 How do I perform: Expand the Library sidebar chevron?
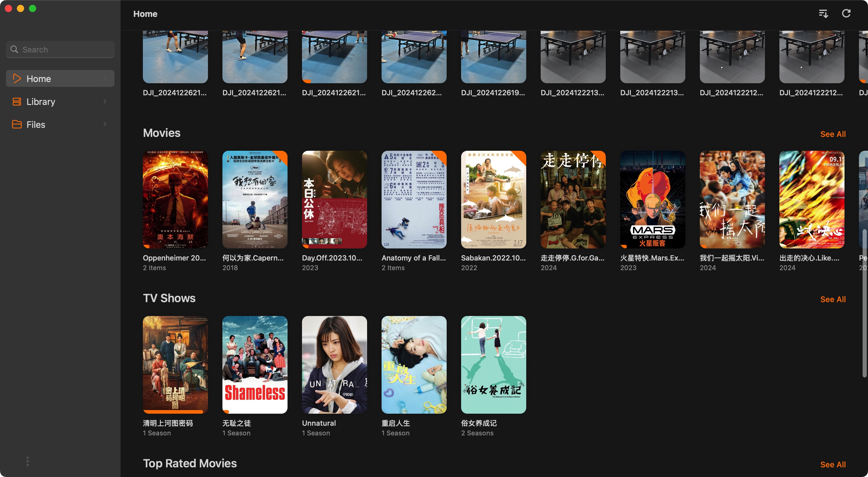coord(105,102)
